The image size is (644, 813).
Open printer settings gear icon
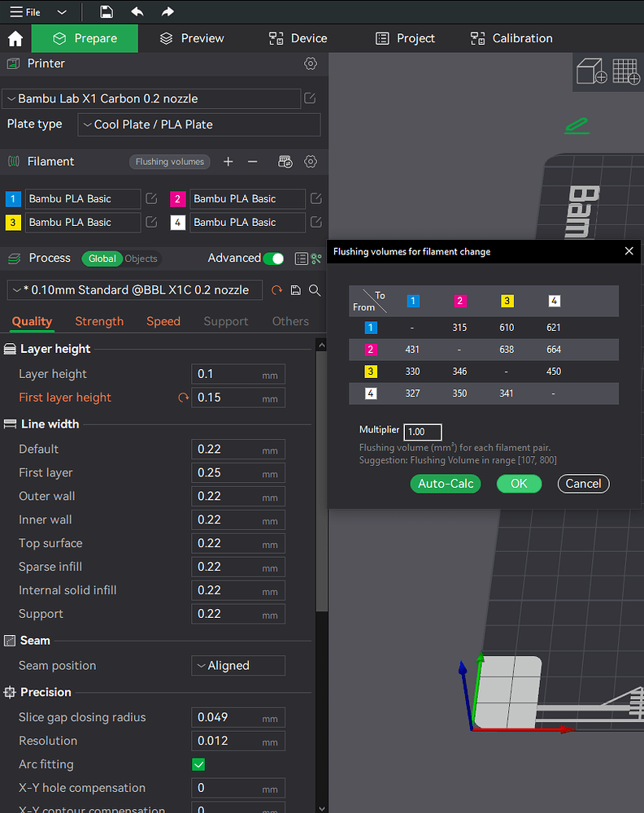[310, 63]
